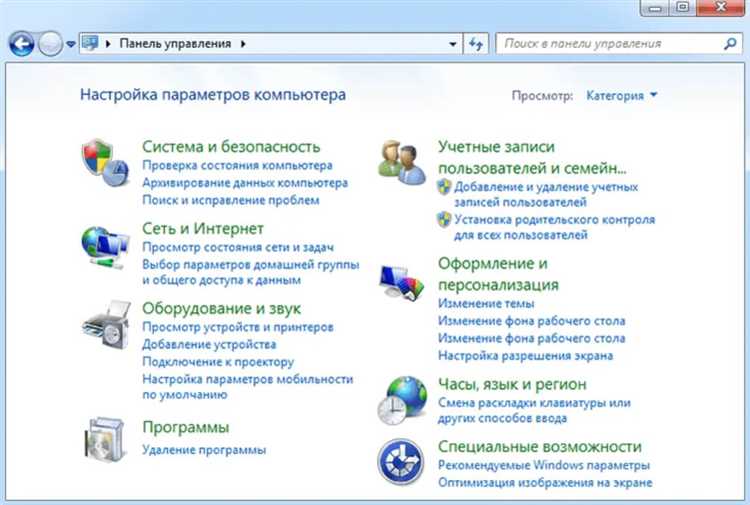Open Выбор параметров домашней группы link
This screenshot has width=750, height=505.
(251, 272)
